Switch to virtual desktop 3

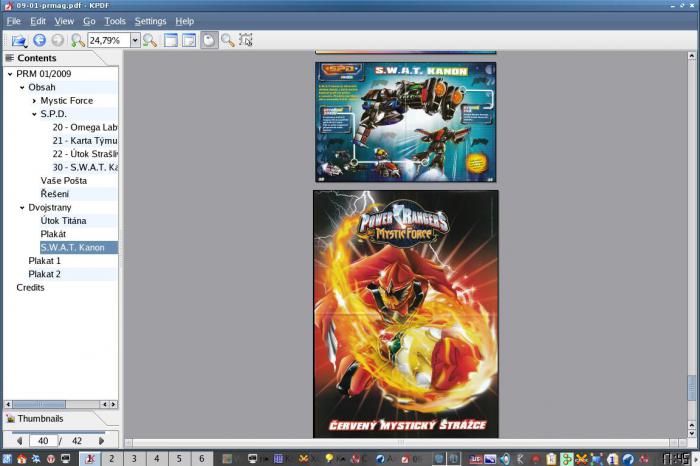point(134,458)
